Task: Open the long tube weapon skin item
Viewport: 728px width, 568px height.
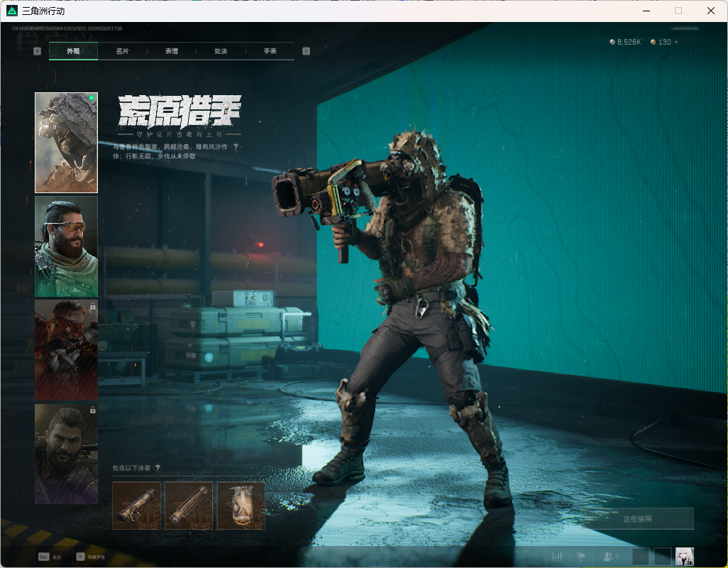Action: click(189, 506)
